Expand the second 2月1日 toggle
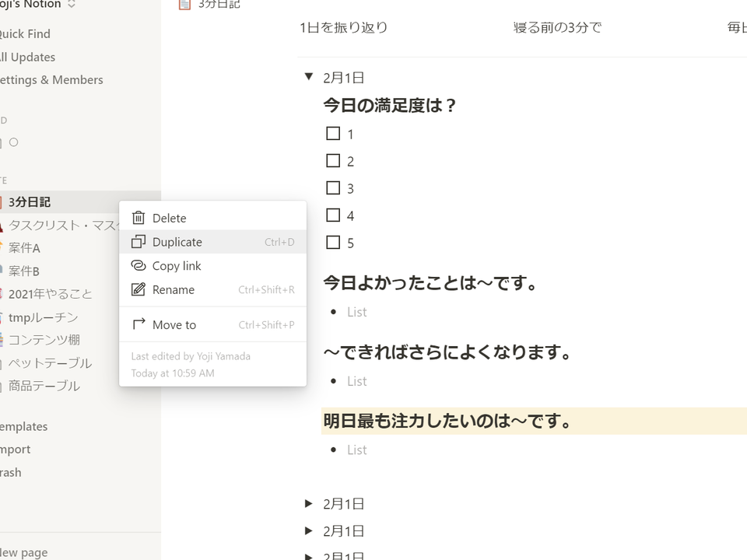Viewport: 747px width, 560px height. 309,503
